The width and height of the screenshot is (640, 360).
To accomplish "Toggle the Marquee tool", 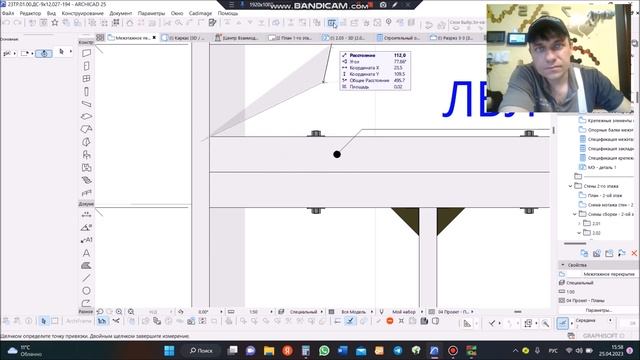I will pos(55,321).
